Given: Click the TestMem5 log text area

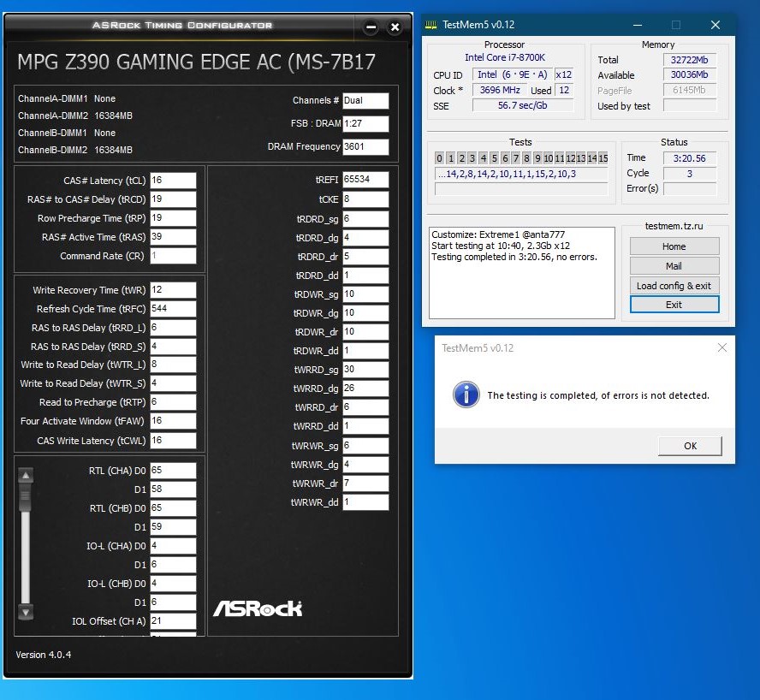Looking at the screenshot, I should pos(522,273).
